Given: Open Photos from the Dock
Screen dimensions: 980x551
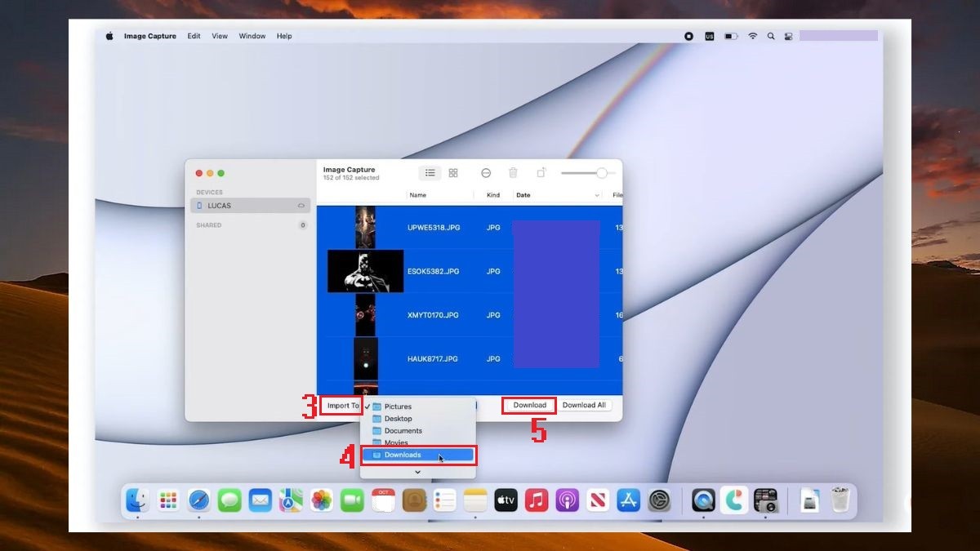Looking at the screenshot, I should tap(322, 500).
